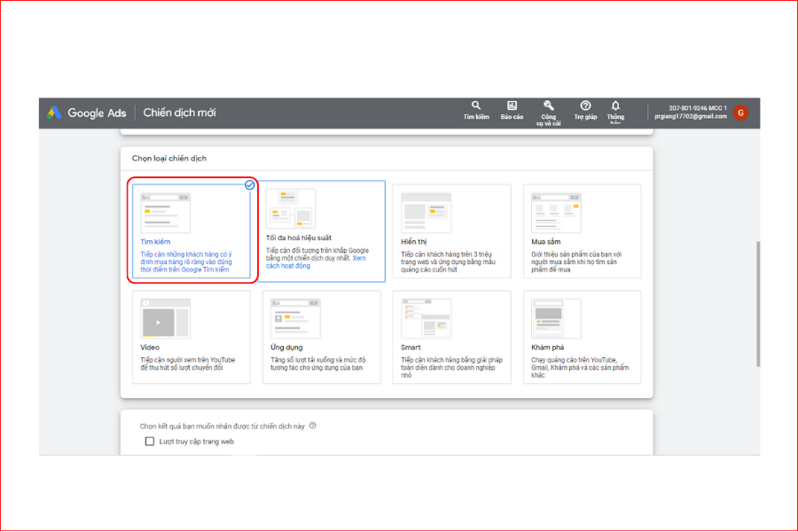Check Lượt truy cập trang web checkbox
The height and width of the screenshot is (532, 798).
pyautogui.click(x=150, y=441)
